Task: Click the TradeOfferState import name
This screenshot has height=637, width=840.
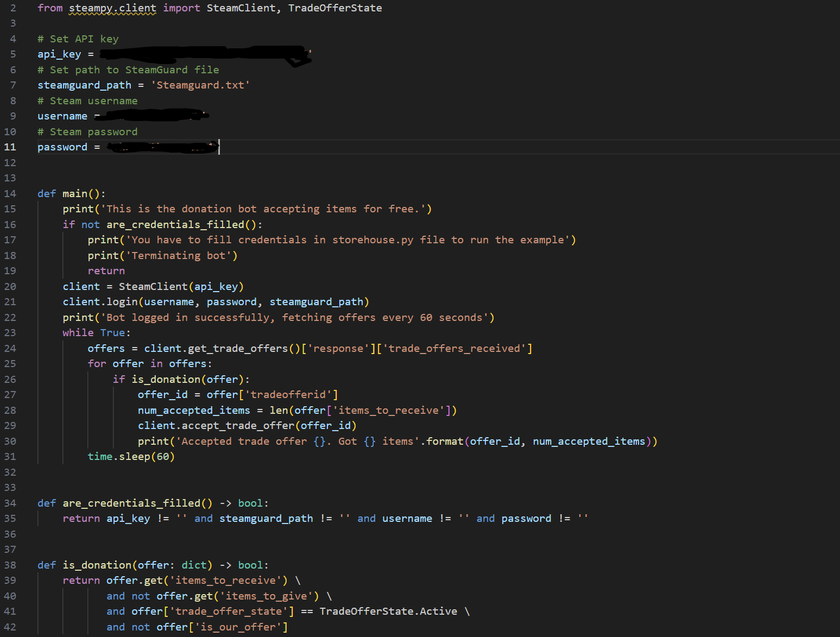Action: pyautogui.click(x=334, y=8)
